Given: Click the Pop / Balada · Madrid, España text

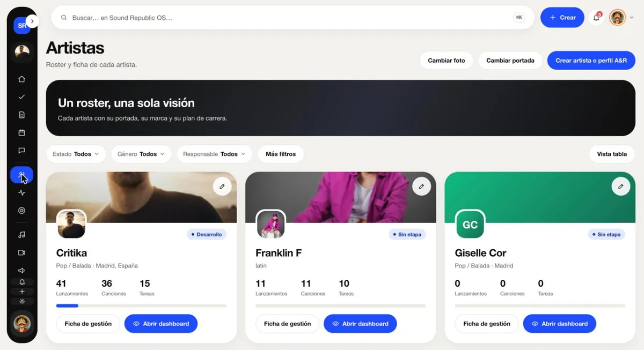Looking at the screenshot, I should [97, 266].
